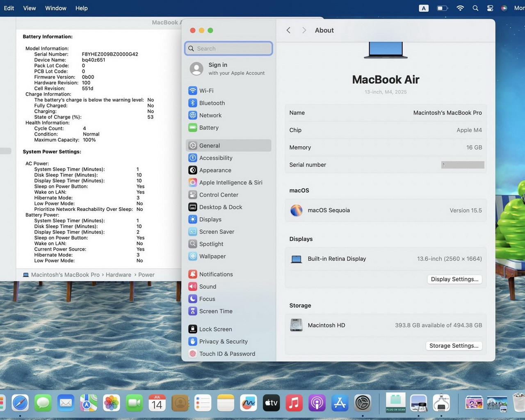The width and height of the screenshot is (525, 420).
Task: Open Mail app in the Dock
Action: coord(66,403)
